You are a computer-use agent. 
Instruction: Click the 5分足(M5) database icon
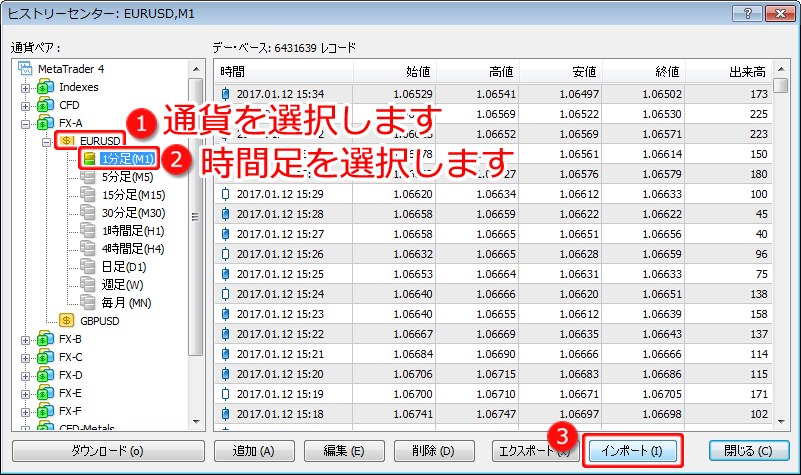tap(89, 177)
